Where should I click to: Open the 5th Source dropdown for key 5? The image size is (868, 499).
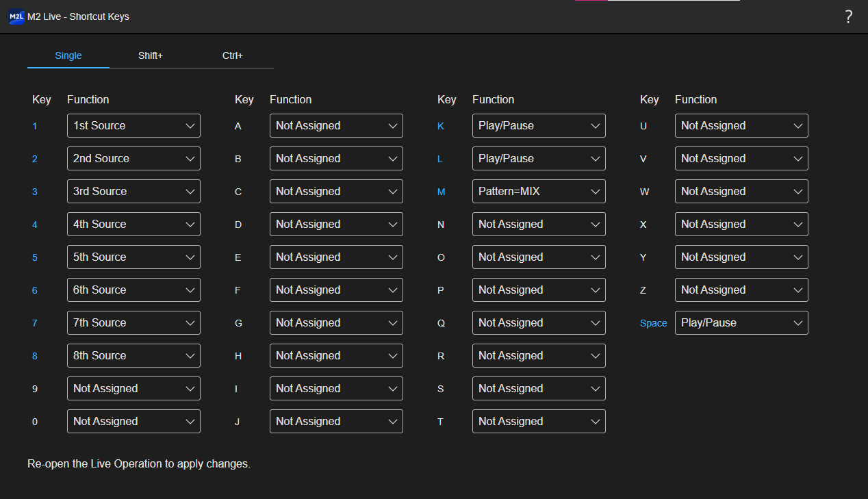coord(133,257)
